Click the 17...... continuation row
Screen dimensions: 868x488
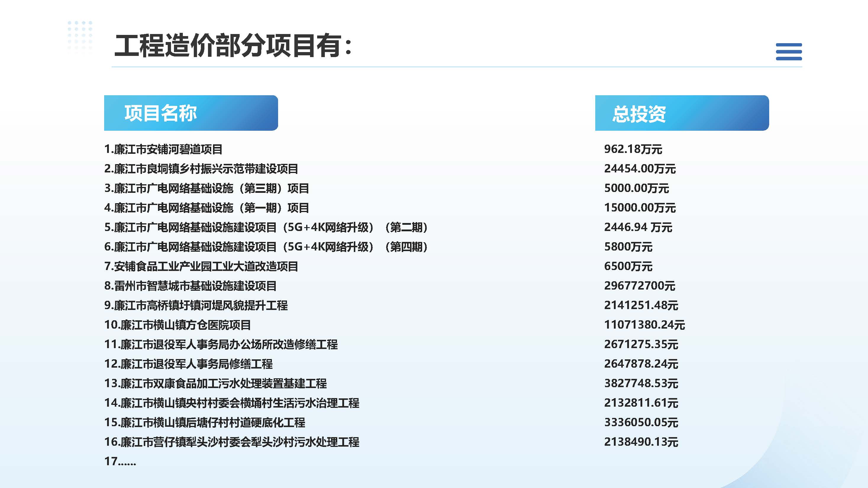click(x=120, y=461)
